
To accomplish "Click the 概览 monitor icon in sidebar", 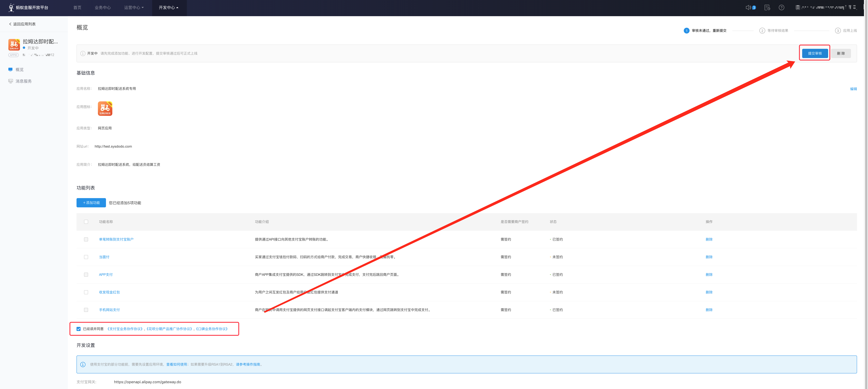I will coord(10,69).
